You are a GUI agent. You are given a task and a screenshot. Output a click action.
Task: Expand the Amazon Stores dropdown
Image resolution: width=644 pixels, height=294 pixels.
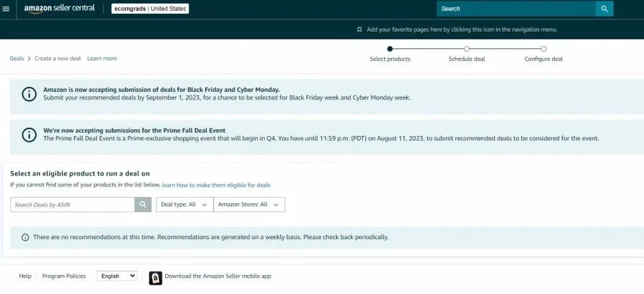click(249, 205)
